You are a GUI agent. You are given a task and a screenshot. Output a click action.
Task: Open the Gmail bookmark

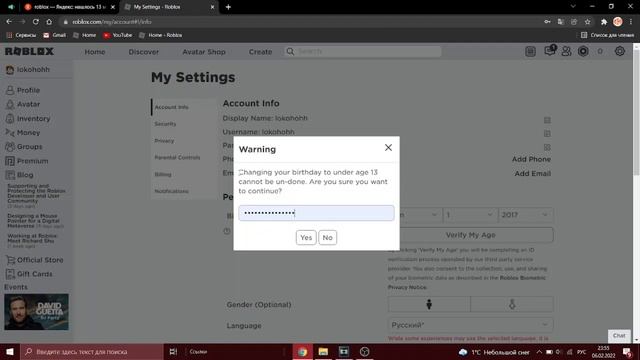coord(54,36)
